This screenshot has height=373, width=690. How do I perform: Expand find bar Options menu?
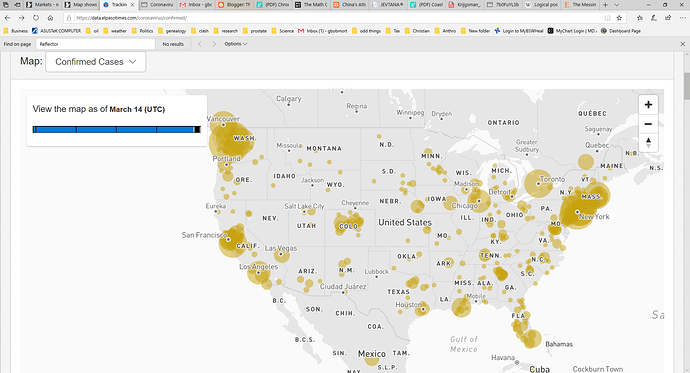[235, 44]
